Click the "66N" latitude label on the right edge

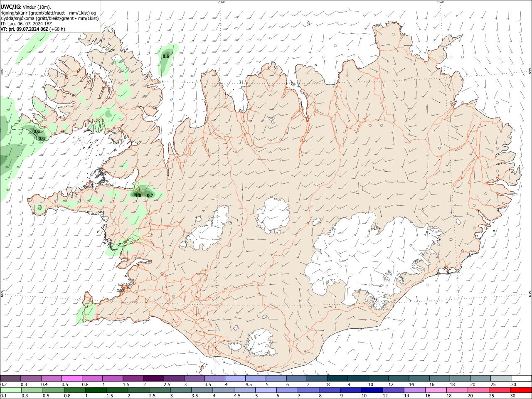[530, 71]
